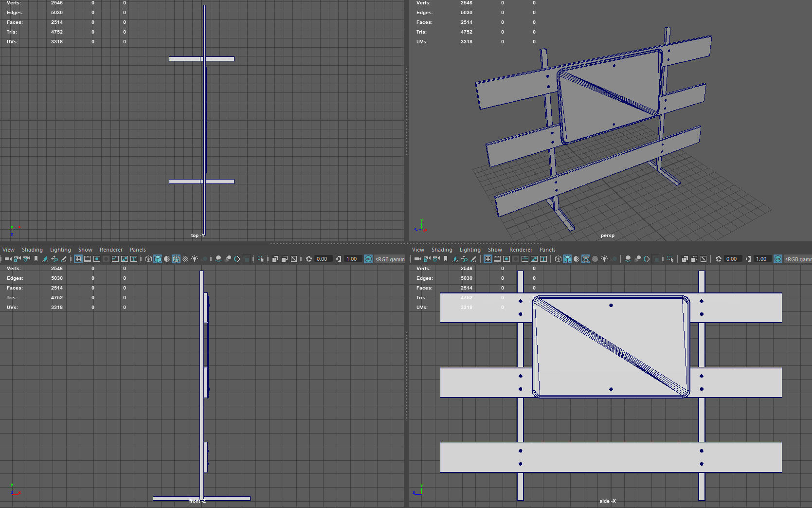Toggle Resolution Gate in front view toolbar

pyautogui.click(x=96, y=259)
